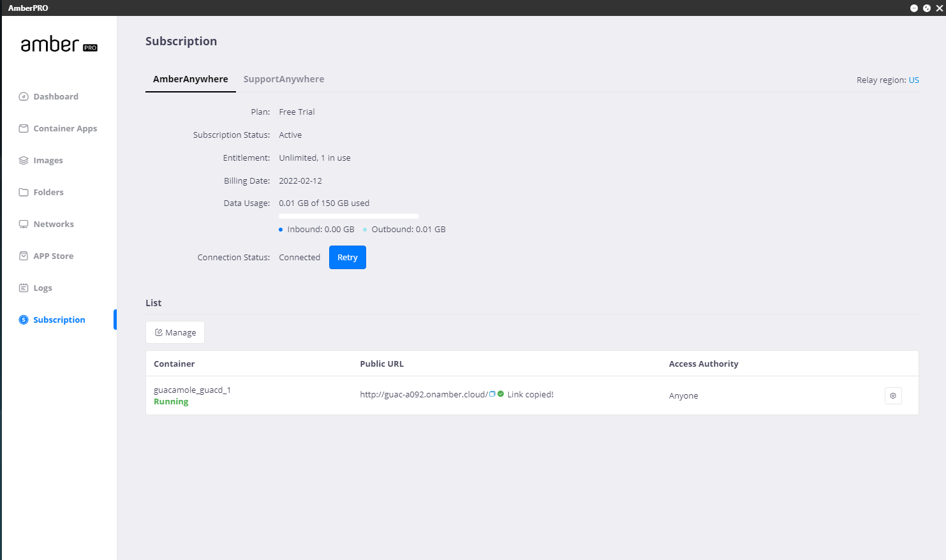The width and height of the screenshot is (946, 560).
Task: Click the Link copied! message
Action: 531,394
